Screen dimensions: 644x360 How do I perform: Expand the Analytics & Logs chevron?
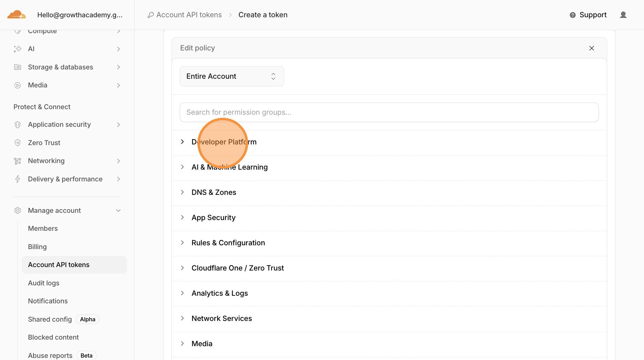[182, 293]
